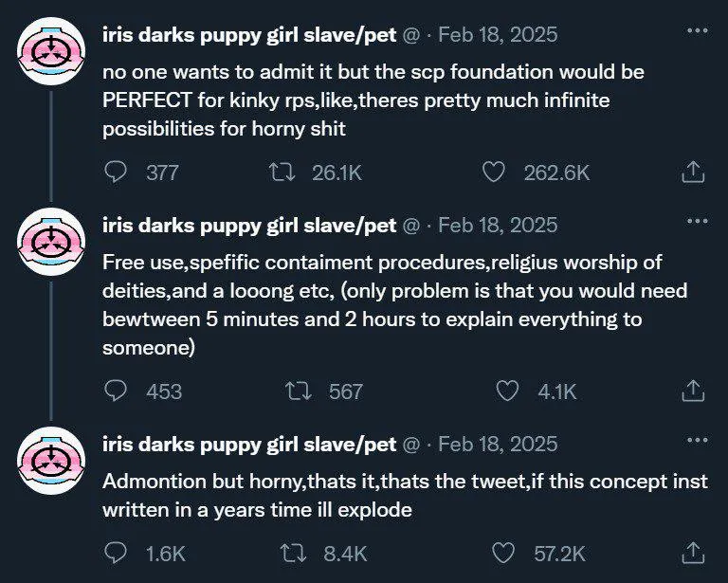Share the first tweet in the thread
This screenshot has width=728, height=583.
(693, 172)
